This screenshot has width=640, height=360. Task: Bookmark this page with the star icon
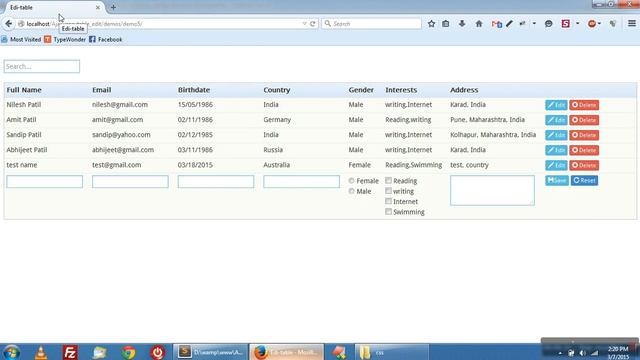(x=431, y=24)
